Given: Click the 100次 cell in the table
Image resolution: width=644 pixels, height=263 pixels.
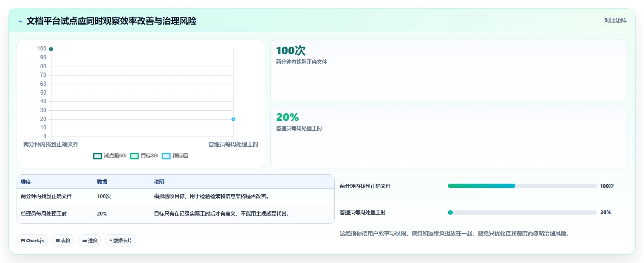Looking at the screenshot, I should [x=104, y=196].
